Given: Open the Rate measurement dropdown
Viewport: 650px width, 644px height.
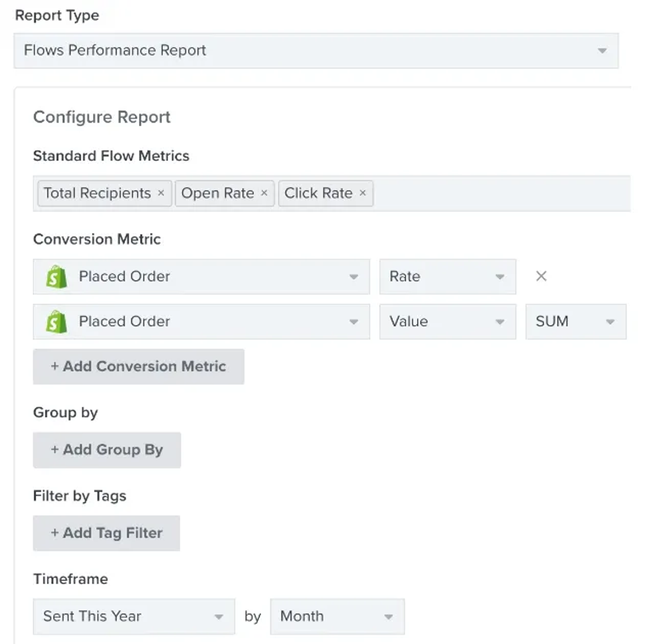Looking at the screenshot, I should [x=448, y=277].
